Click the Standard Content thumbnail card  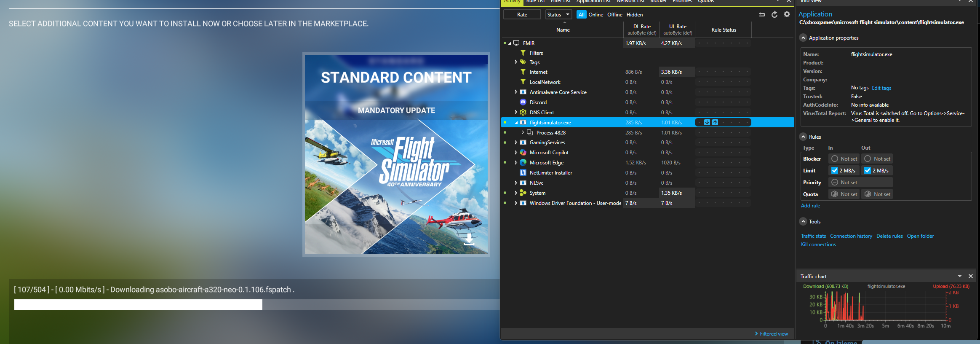(396, 154)
